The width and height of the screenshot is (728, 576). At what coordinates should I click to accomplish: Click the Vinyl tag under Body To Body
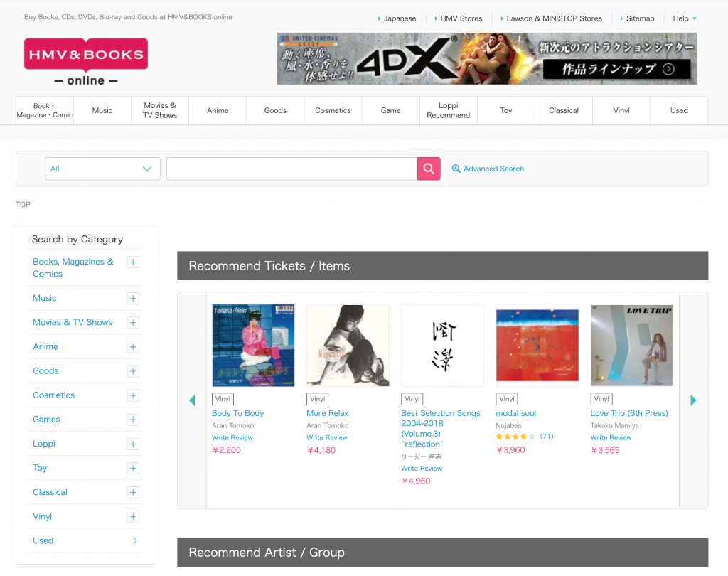[x=223, y=399]
